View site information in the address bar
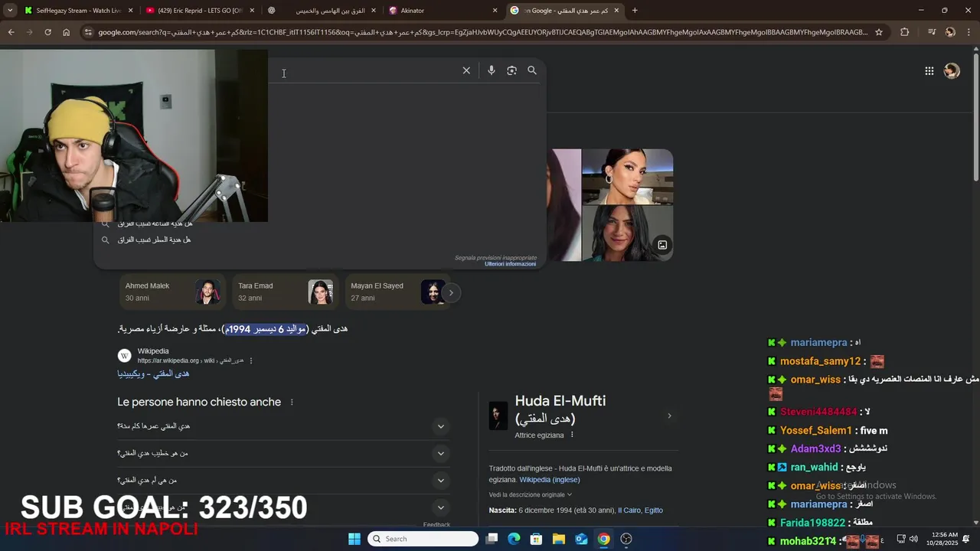This screenshot has height=551, width=980. point(88,32)
